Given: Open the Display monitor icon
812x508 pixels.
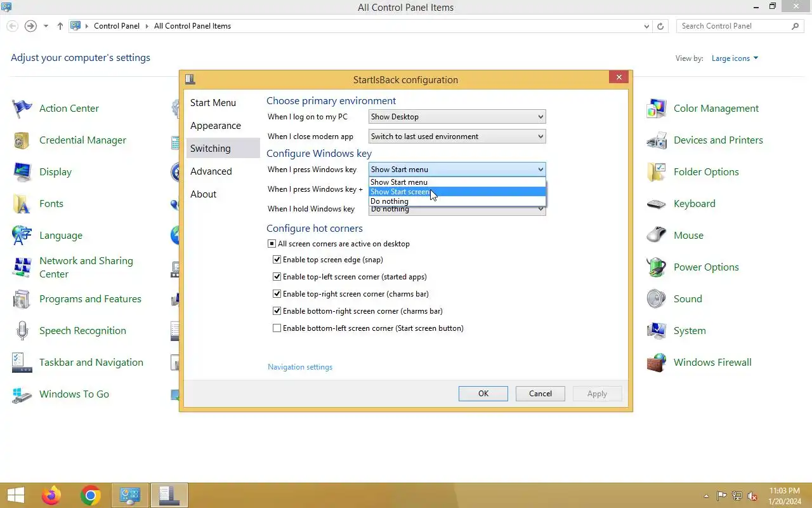Looking at the screenshot, I should point(22,172).
